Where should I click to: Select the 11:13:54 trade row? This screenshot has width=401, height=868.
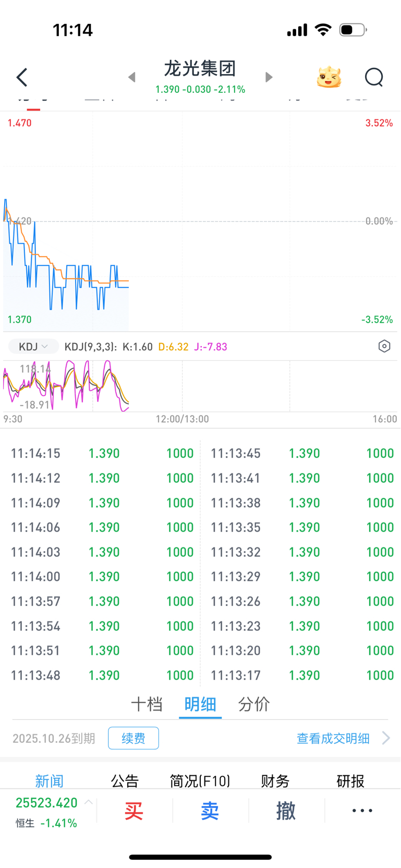(102, 626)
